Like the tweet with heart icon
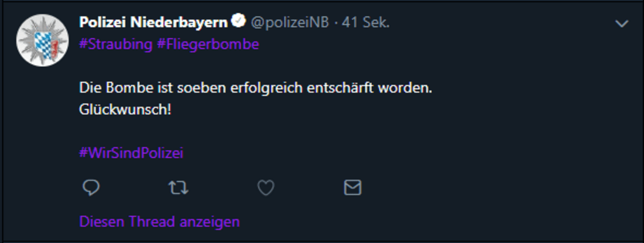644x243 pixels. pos(266,187)
